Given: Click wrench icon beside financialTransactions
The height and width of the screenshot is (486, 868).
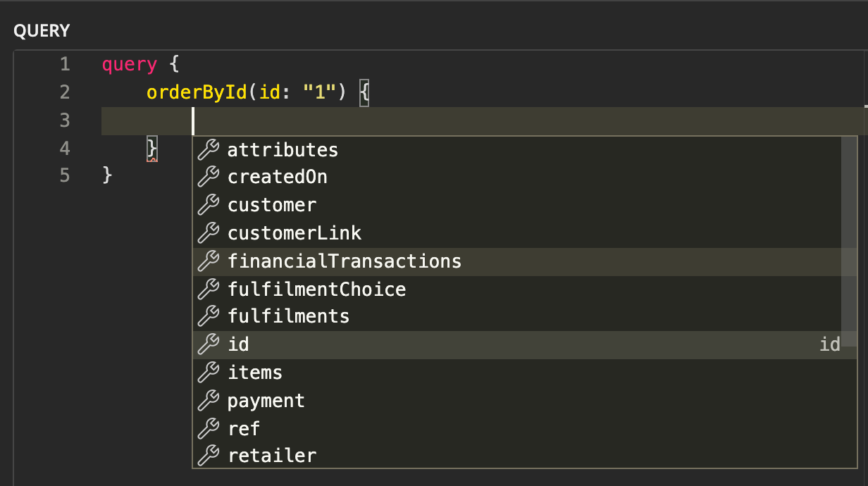Looking at the screenshot, I should tap(208, 261).
